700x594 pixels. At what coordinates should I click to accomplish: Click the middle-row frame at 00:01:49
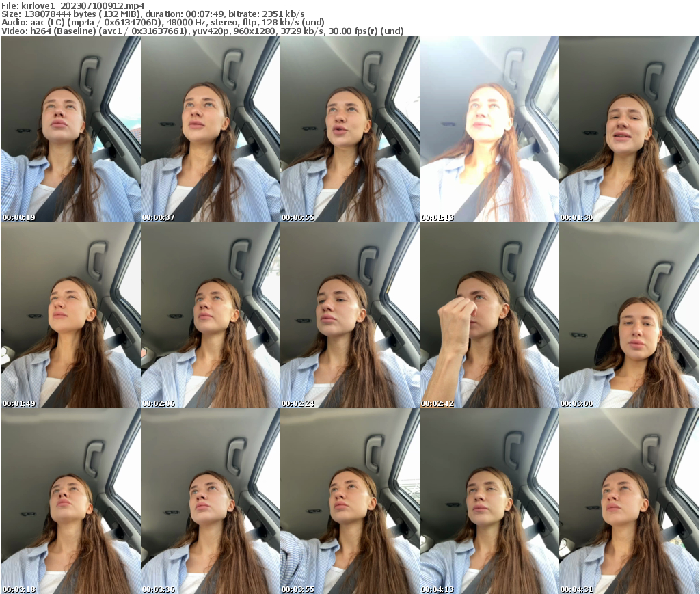coord(70,313)
